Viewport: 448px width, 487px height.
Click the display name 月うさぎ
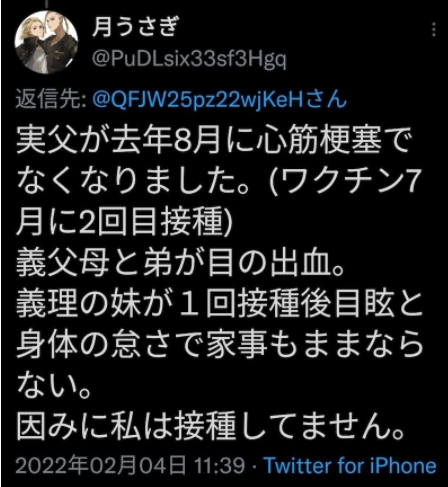pyautogui.click(x=135, y=27)
